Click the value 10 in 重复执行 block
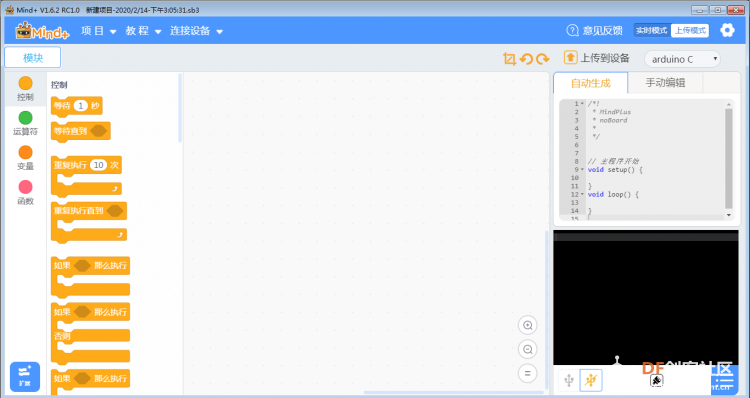The height and width of the screenshot is (398, 750). click(x=99, y=165)
